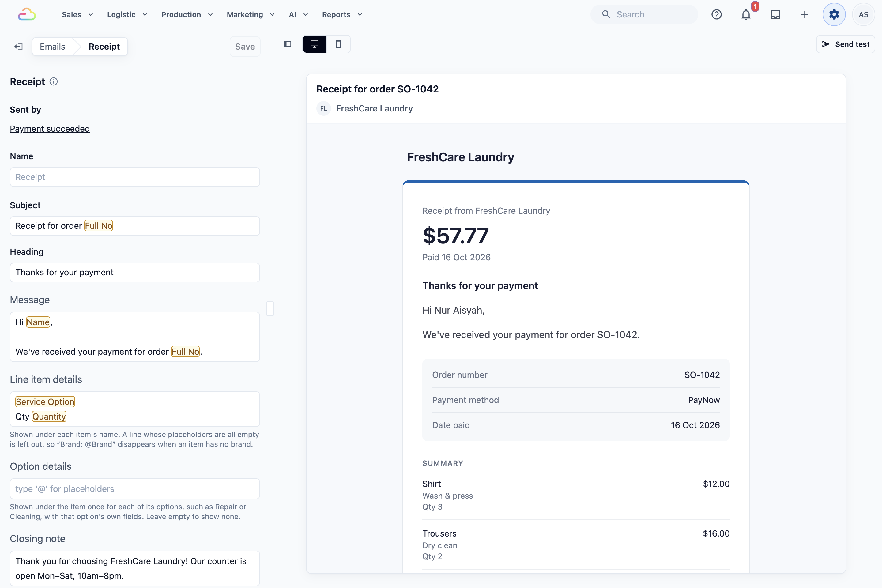Viewport: 882px width, 588px height.
Task: Expand the Sales menu
Action: [77, 15]
